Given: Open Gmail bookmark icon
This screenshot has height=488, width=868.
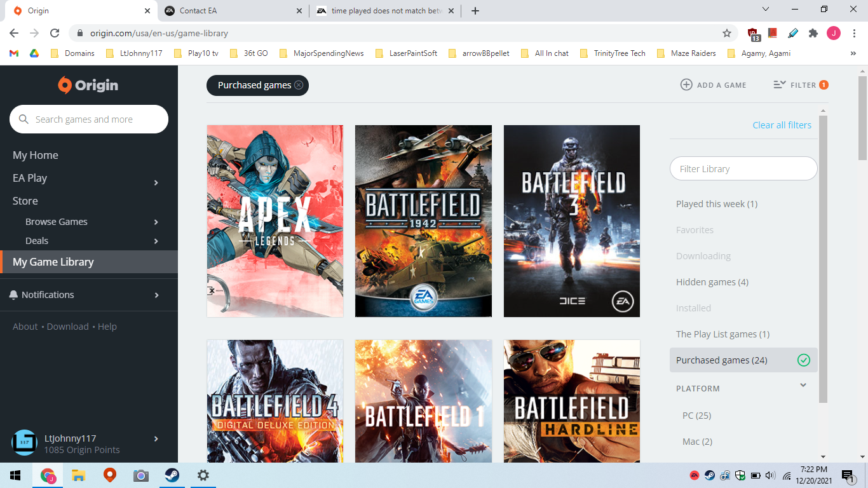Looking at the screenshot, I should 14,53.
